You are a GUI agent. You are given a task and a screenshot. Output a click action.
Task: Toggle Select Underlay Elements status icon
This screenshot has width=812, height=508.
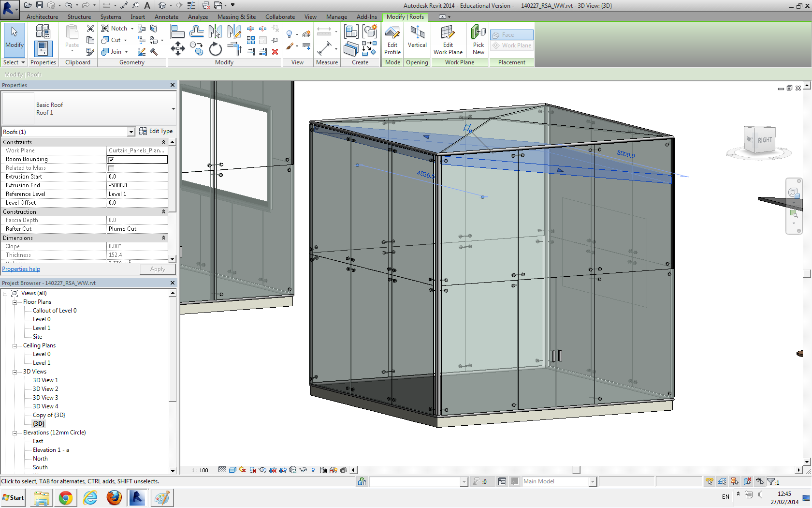click(x=722, y=481)
